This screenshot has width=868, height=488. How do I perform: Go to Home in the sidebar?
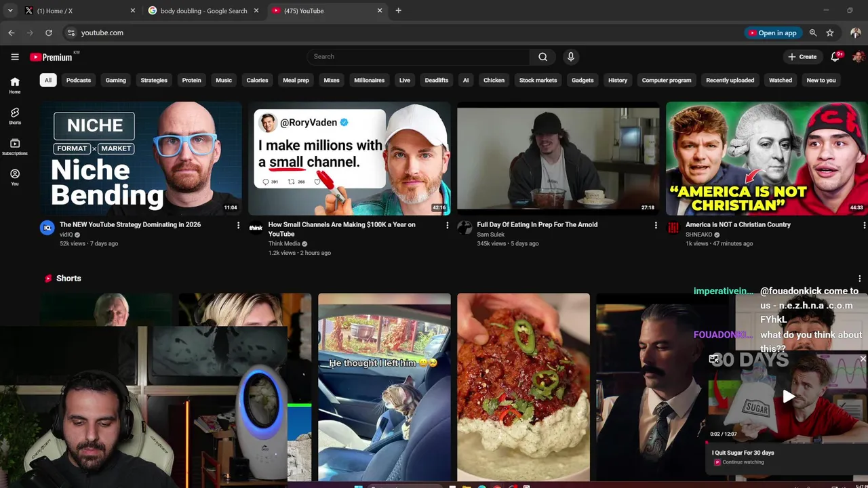point(15,85)
